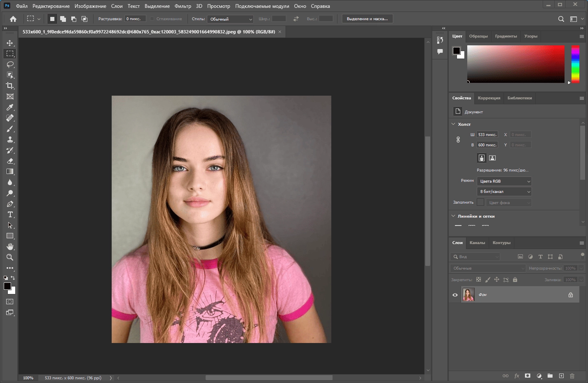The height and width of the screenshot is (383, 588).
Task: Click the Home icon in options bar
Action: (13, 19)
